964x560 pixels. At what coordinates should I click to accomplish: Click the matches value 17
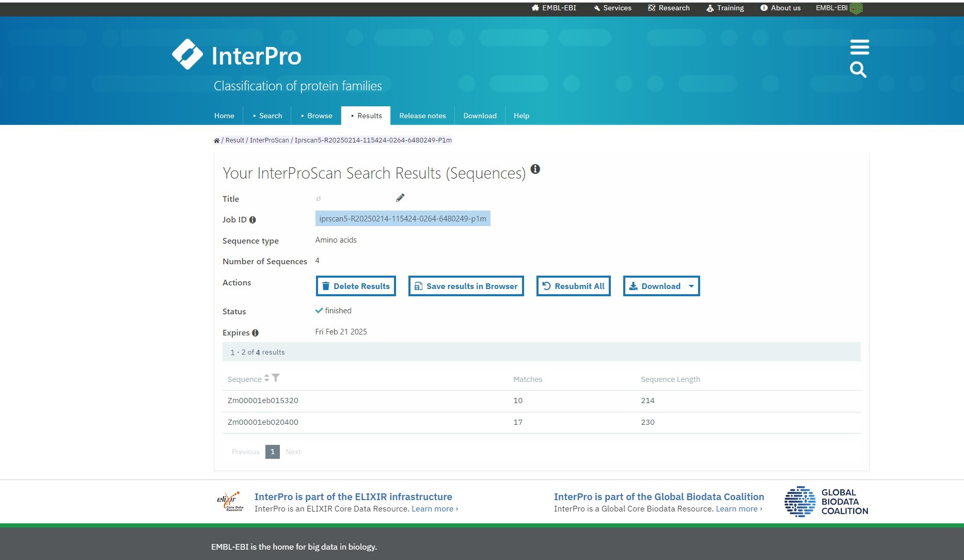click(518, 422)
